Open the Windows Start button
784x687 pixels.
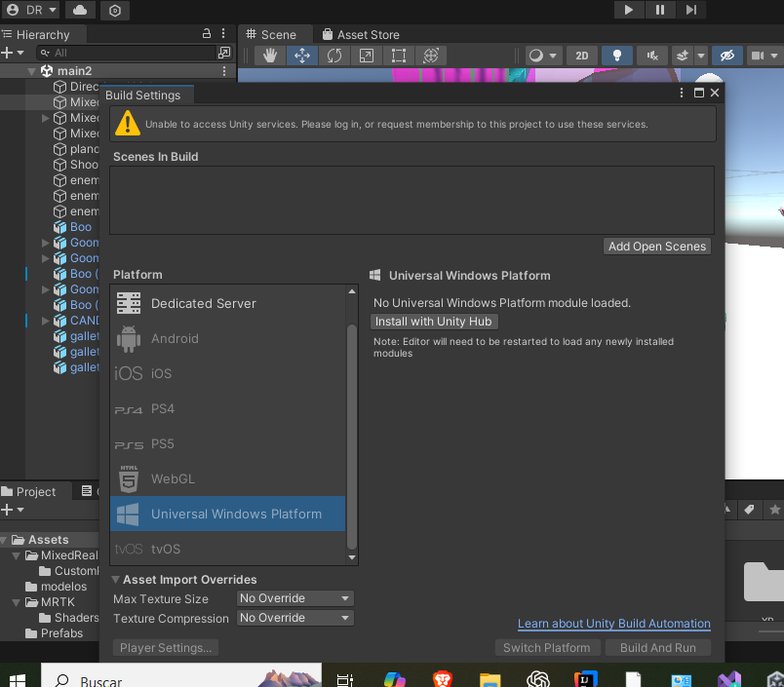pos(18,680)
